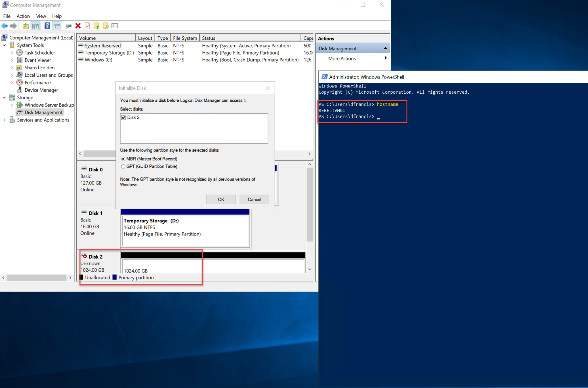Image resolution: width=588 pixels, height=388 pixels.
Task: Click the checklist settings toolbar icon
Action: pyautogui.click(x=115, y=26)
